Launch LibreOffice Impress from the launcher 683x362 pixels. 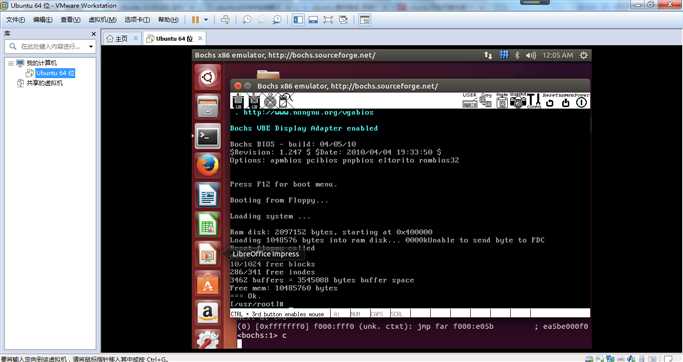pyautogui.click(x=208, y=254)
